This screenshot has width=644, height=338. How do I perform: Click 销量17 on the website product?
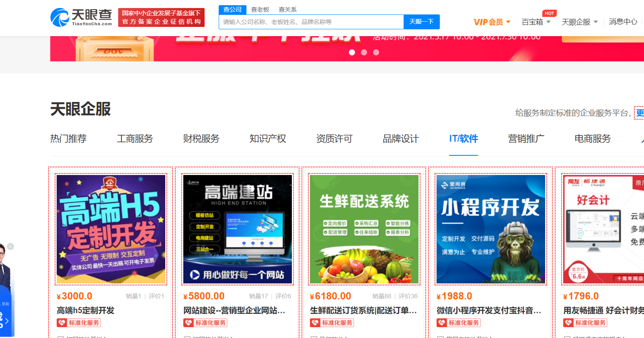pos(258,296)
